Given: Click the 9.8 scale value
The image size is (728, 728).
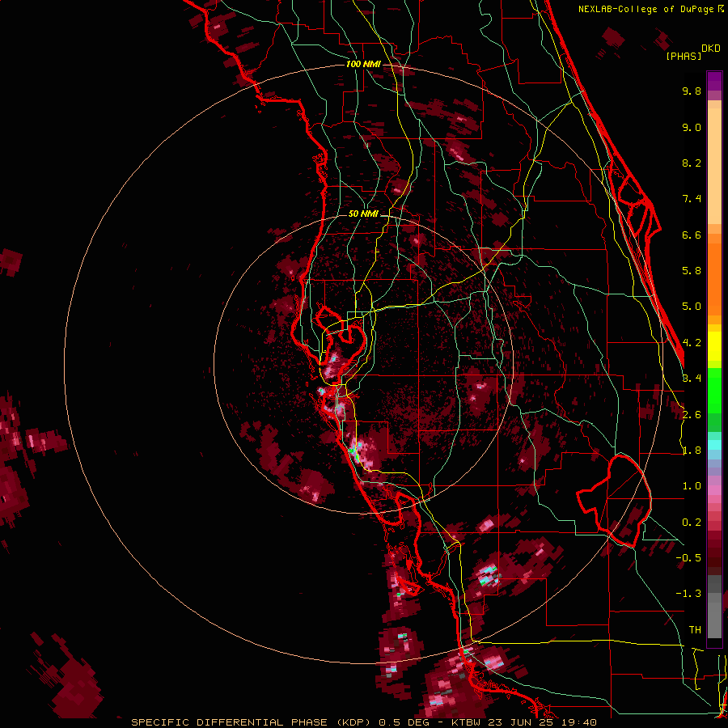Looking at the screenshot, I should click(x=692, y=91).
